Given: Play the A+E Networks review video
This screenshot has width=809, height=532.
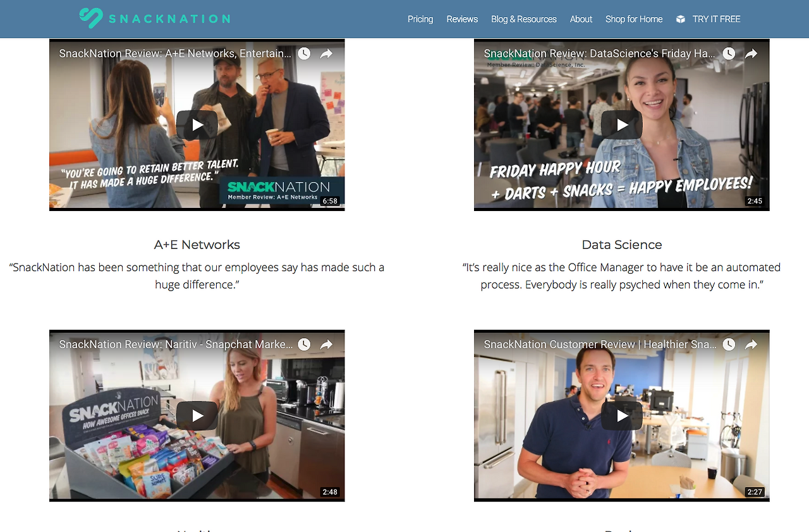Looking at the screenshot, I should [x=197, y=125].
